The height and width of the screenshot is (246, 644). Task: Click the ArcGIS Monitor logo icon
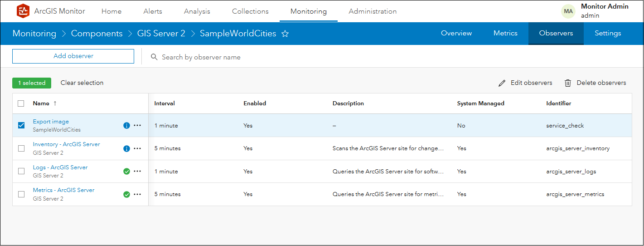coord(23,11)
